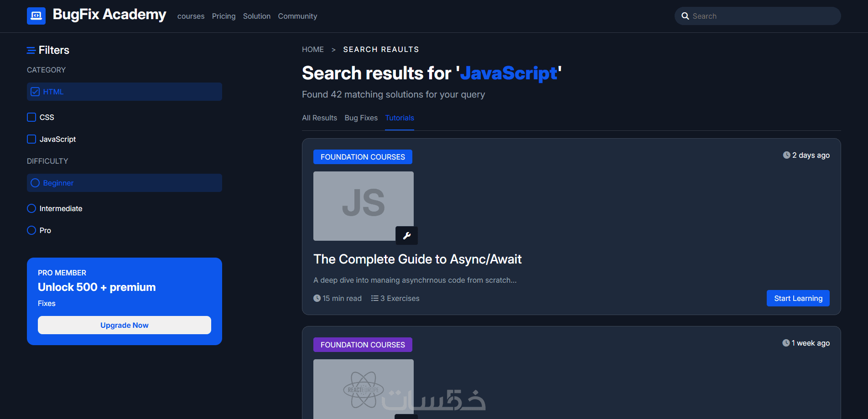868x419 pixels.
Task: Click the BugFix Academy logo icon
Action: (36, 16)
